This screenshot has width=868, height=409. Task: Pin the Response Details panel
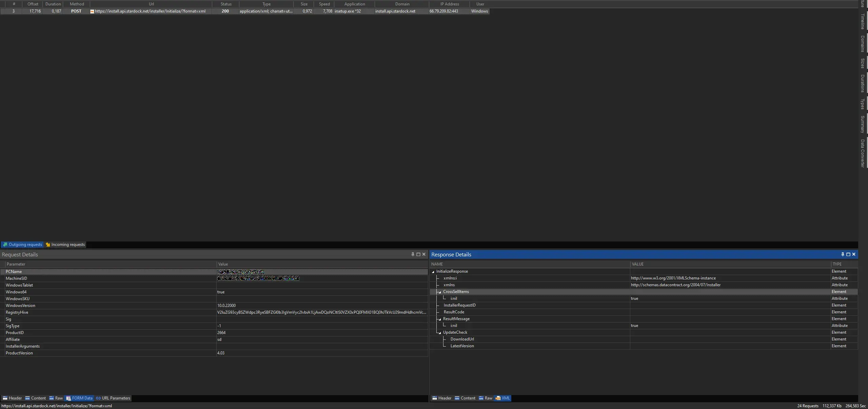pyautogui.click(x=843, y=254)
